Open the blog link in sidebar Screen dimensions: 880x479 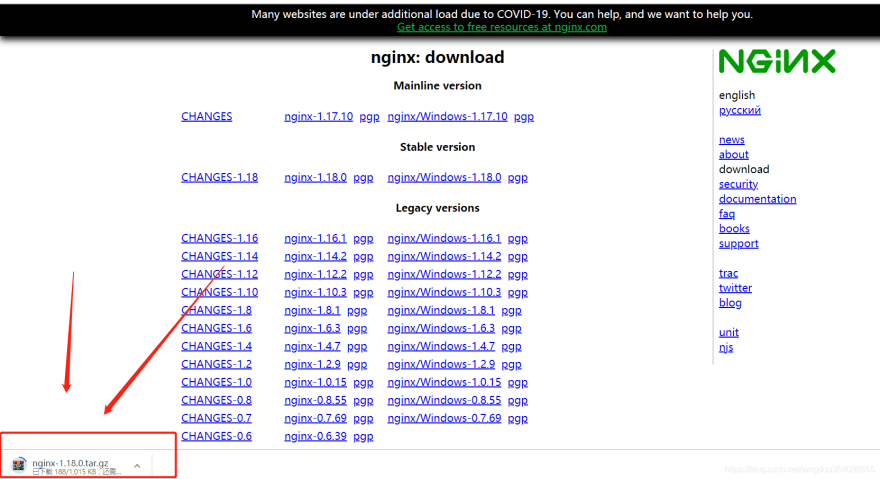(x=730, y=303)
